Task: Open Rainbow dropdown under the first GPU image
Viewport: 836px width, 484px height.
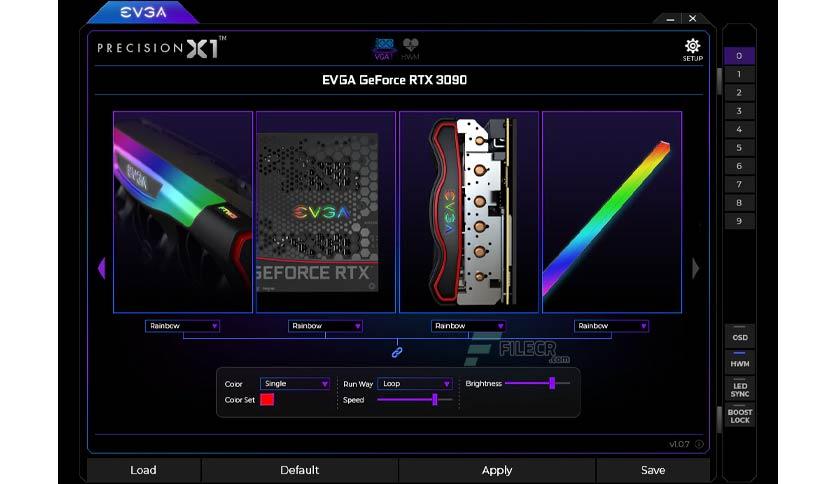Action: pos(182,326)
